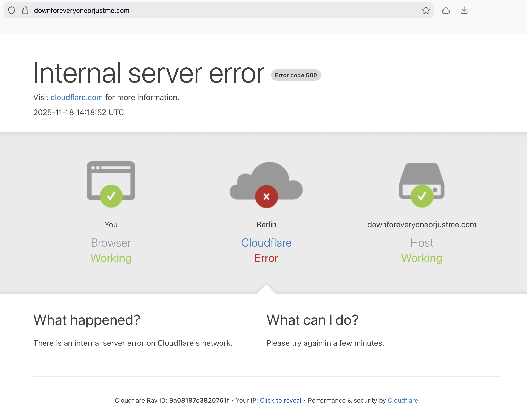This screenshot has height=420, width=527.
Task: Click the Internal server error heading
Action: 149,73
